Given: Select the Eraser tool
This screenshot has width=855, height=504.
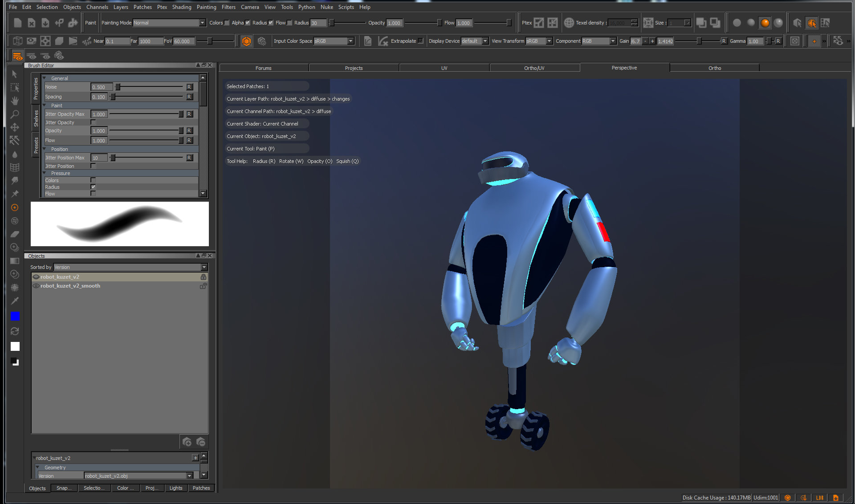Looking at the screenshot, I should tap(15, 234).
